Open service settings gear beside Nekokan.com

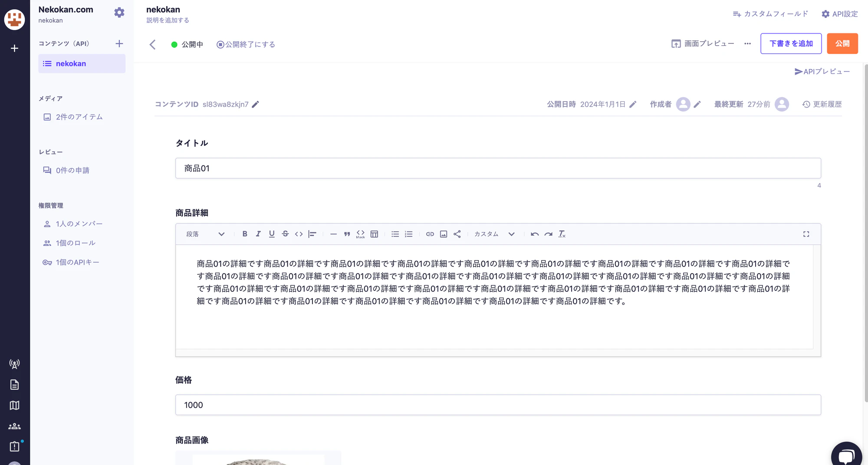(119, 13)
